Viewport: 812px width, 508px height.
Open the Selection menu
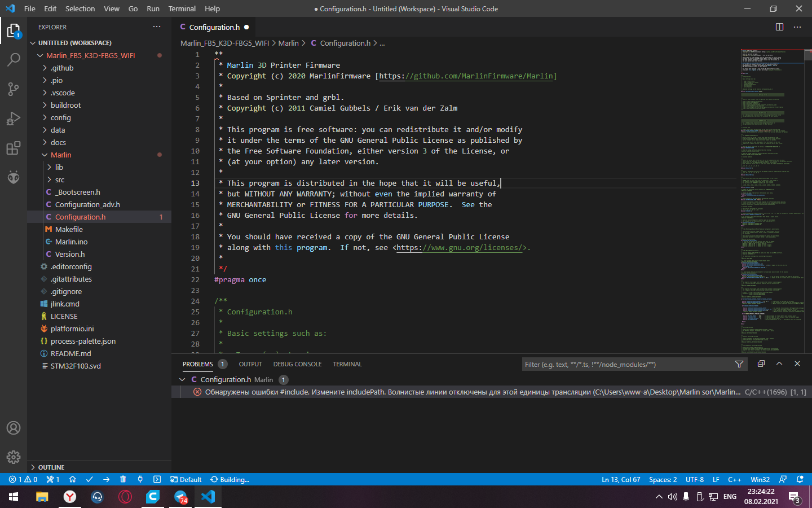coord(80,8)
